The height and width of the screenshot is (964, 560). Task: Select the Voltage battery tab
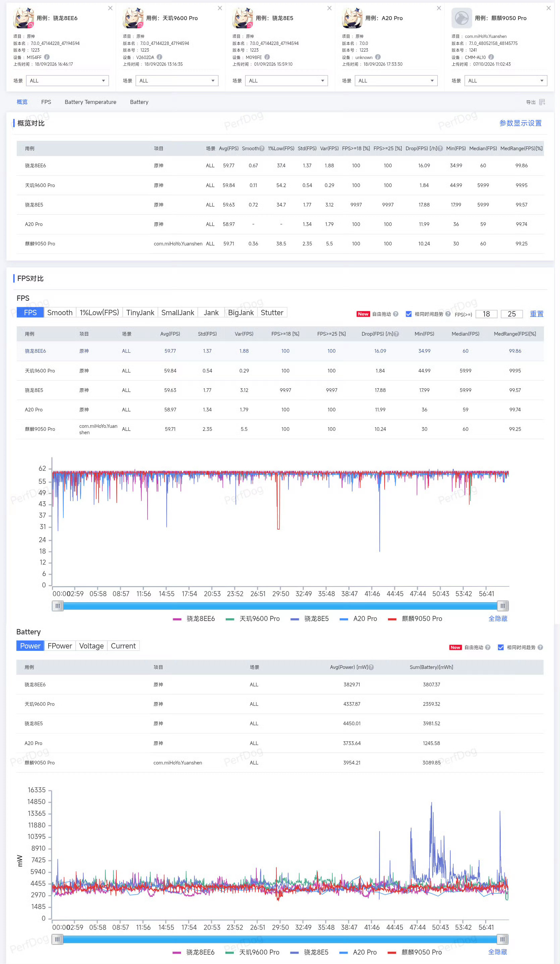92,646
